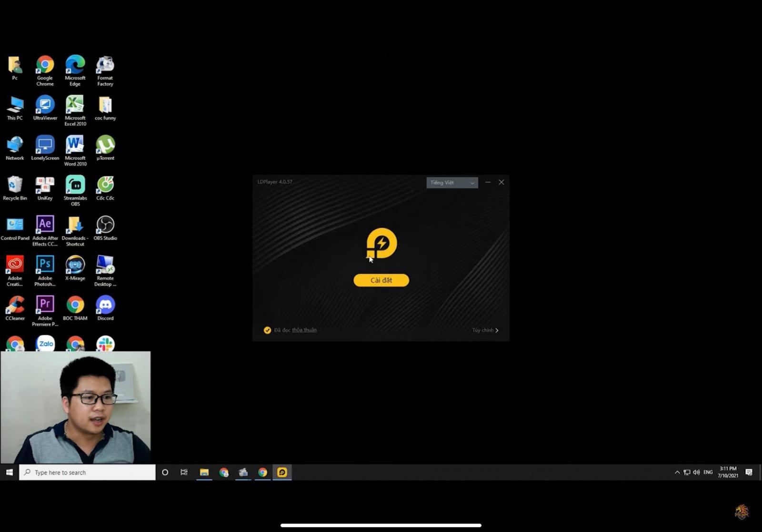
Task: Open BOC THAM Chrome shortcut
Action: (75, 308)
